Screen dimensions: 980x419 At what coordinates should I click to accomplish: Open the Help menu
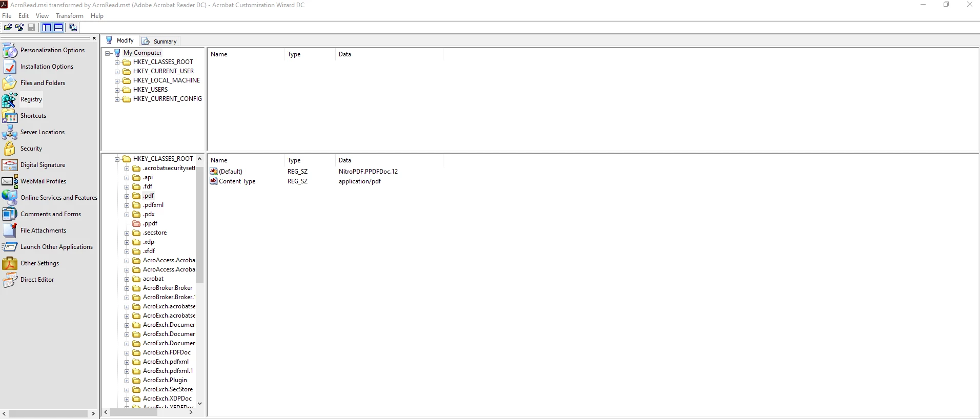97,16
